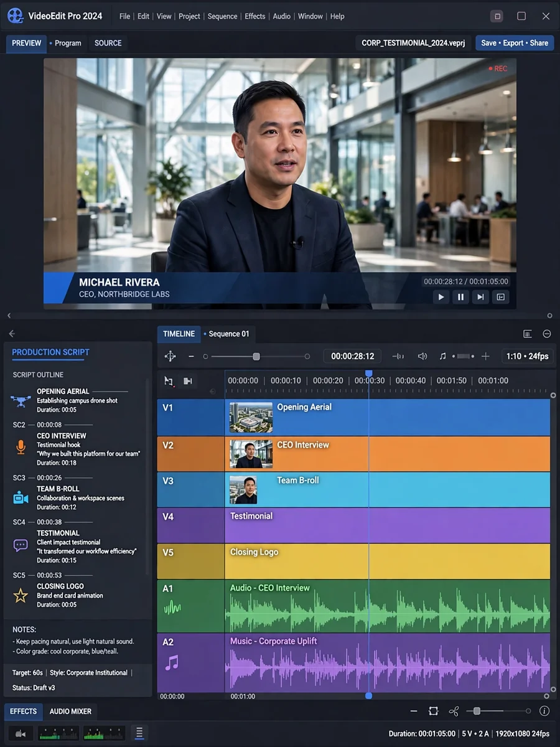Open the 1:10 • 24fps setting dropdown

click(527, 356)
